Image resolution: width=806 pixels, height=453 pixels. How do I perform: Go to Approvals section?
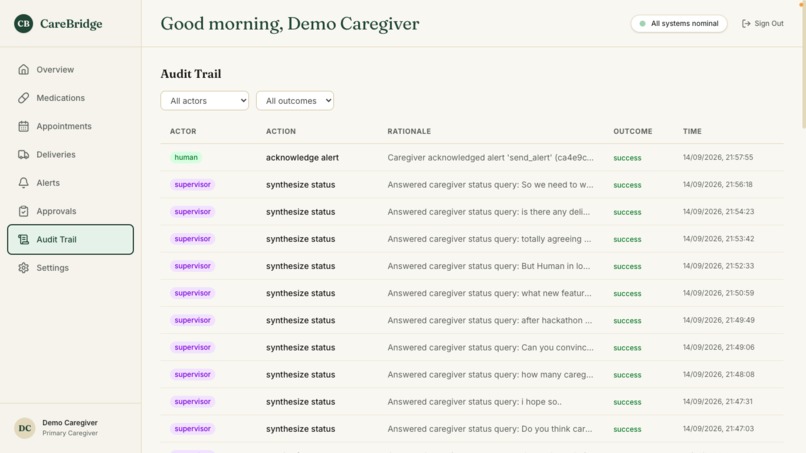coord(70,211)
